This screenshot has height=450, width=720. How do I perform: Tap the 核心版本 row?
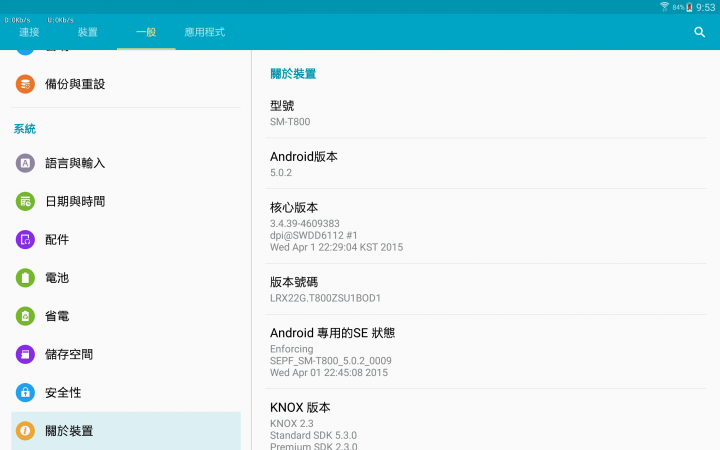point(486,226)
